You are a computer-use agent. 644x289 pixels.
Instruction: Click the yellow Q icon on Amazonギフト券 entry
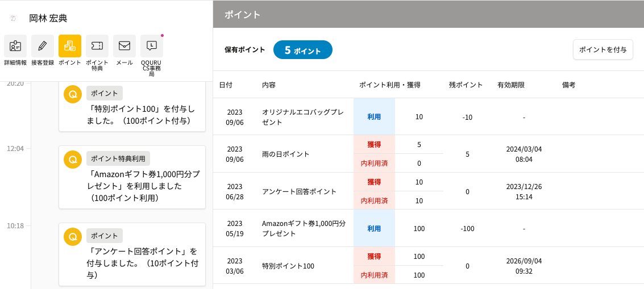pyautogui.click(x=73, y=160)
